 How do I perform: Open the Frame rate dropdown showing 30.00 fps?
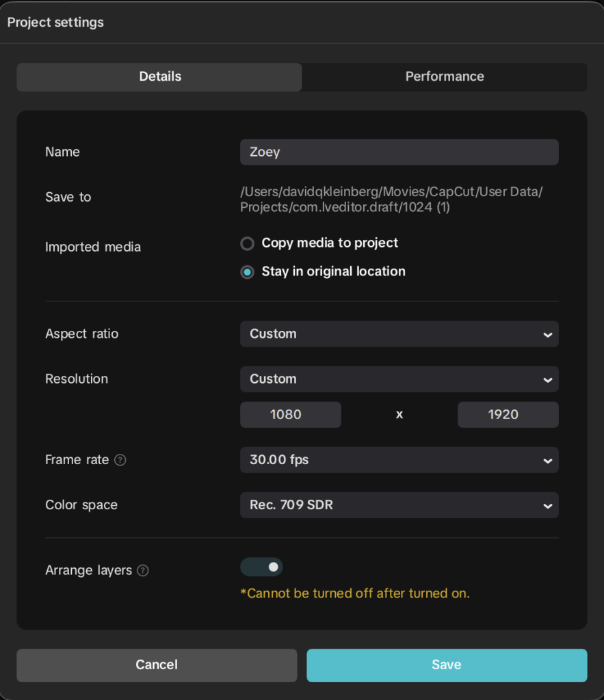[399, 460]
